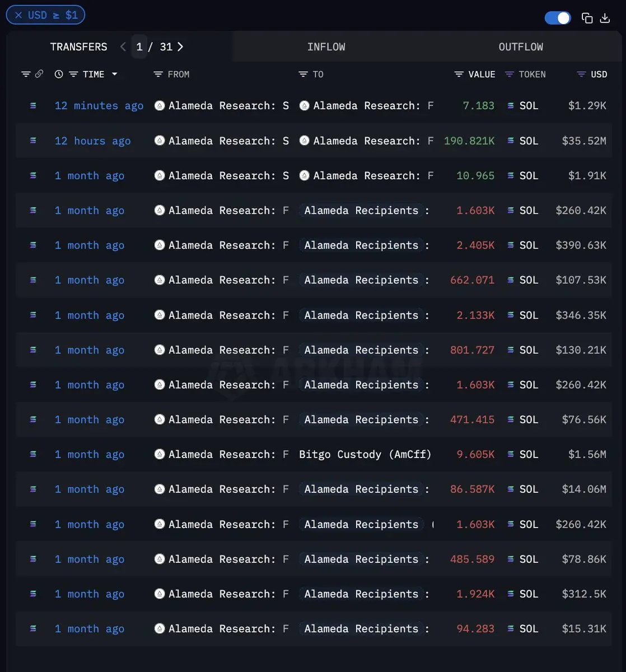
Task: Remove the USD ≥ $1 filter chip
Action: click(x=18, y=15)
